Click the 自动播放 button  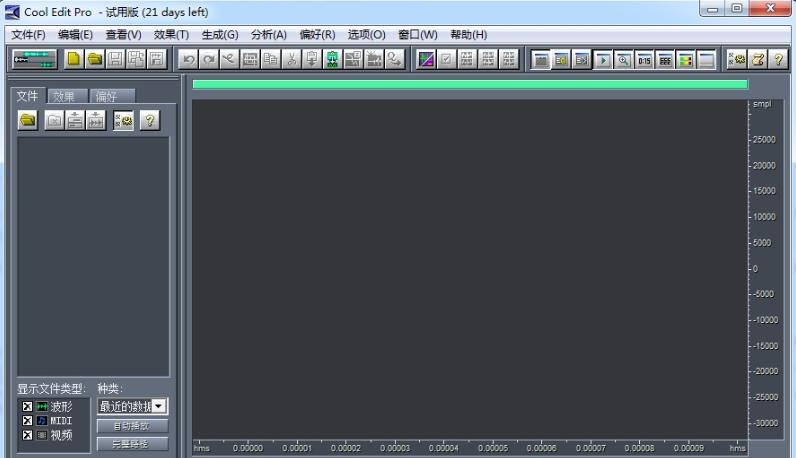132,426
